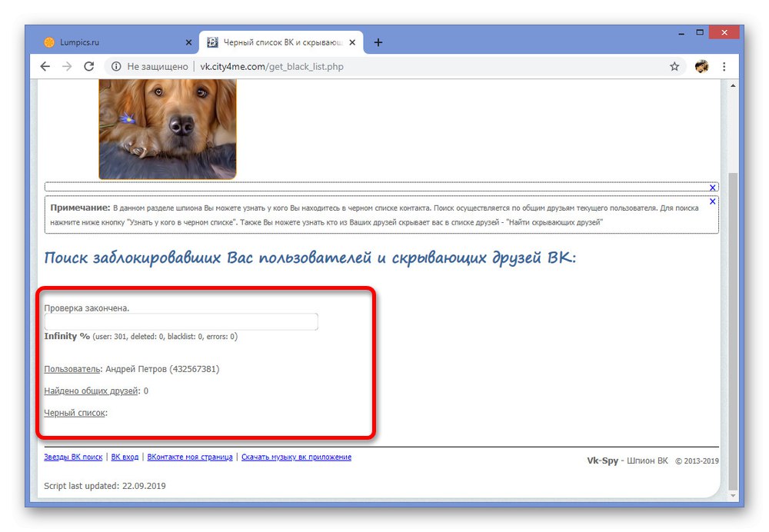The image size is (769, 532).
Task: Close the 'Примечание' note box
Action: pyautogui.click(x=713, y=201)
